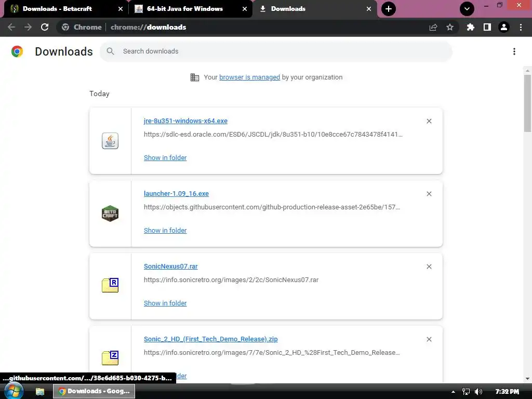
Task: Show hidden system tray icons
Action: 453,392
